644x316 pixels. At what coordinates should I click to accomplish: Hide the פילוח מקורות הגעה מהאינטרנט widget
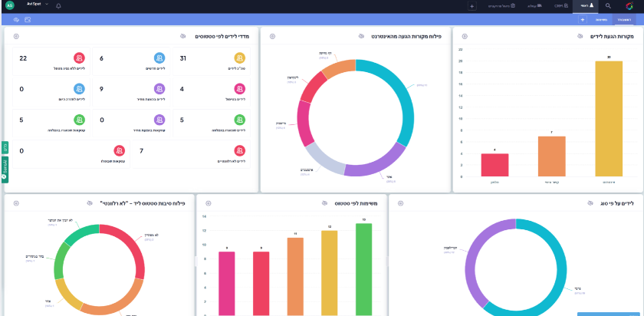coord(361,36)
